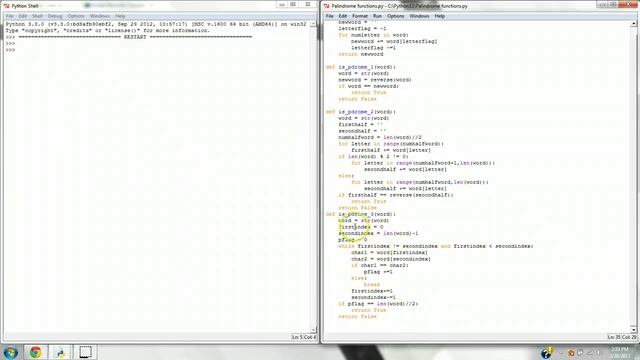Viewport: 640px width, 360px height.
Task: Click the 'if word == newword:' line
Action: tap(369, 86)
